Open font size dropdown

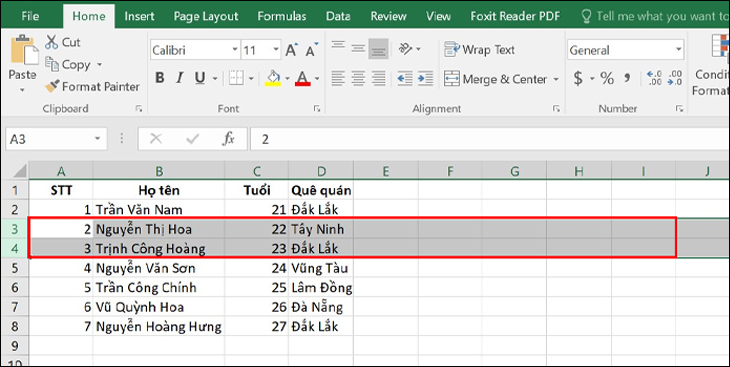tap(276, 49)
